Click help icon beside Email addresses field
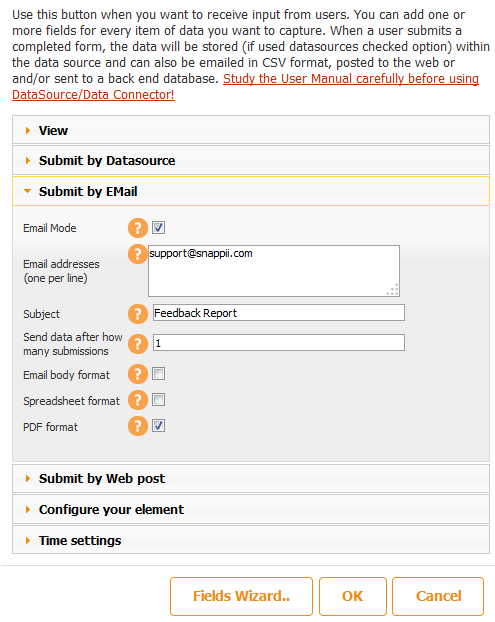The width and height of the screenshot is (495, 622). pyautogui.click(x=138, y=254)
